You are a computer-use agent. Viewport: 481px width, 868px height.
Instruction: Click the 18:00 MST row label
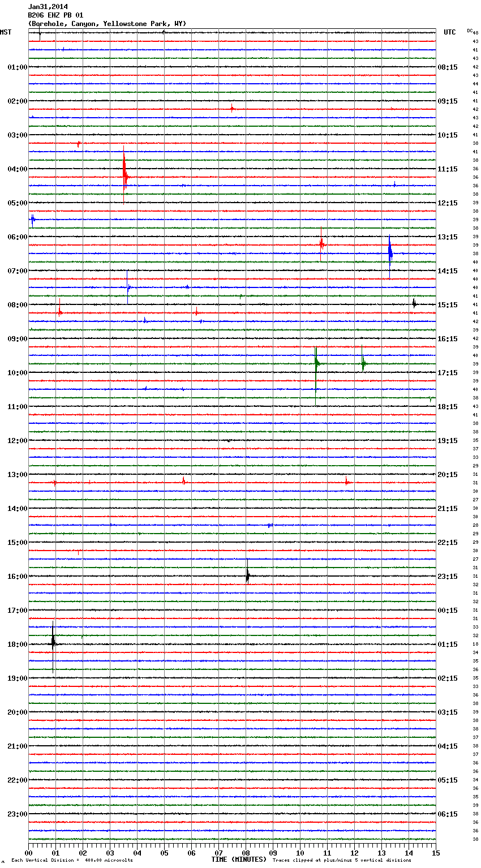click(x=18, y=644)
